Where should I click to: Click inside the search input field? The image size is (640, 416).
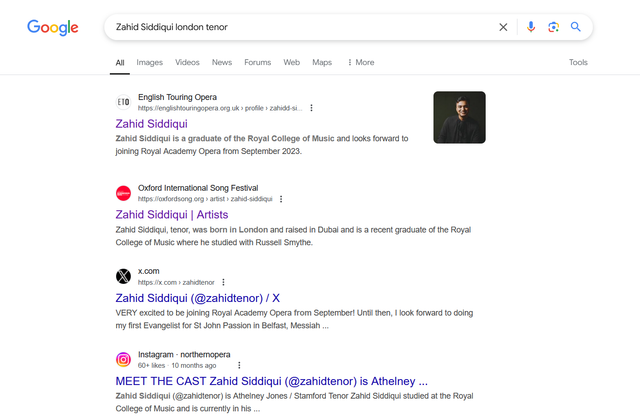coord(300,27)
